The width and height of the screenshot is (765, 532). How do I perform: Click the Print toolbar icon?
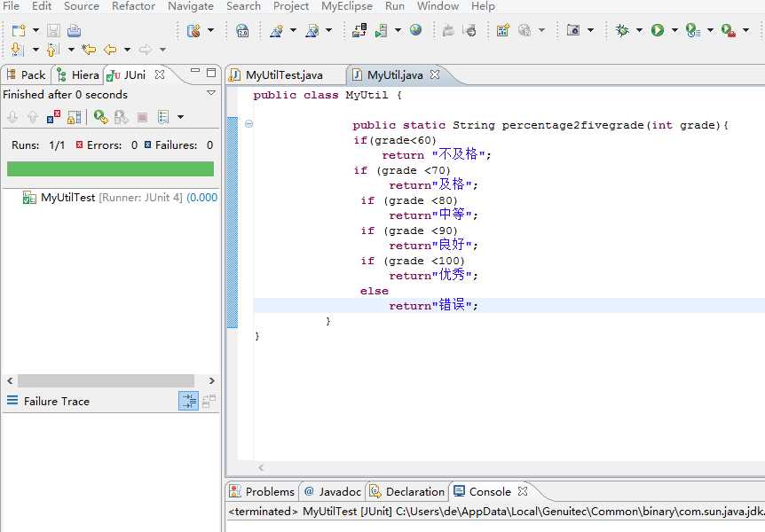(x=75, y=30)
